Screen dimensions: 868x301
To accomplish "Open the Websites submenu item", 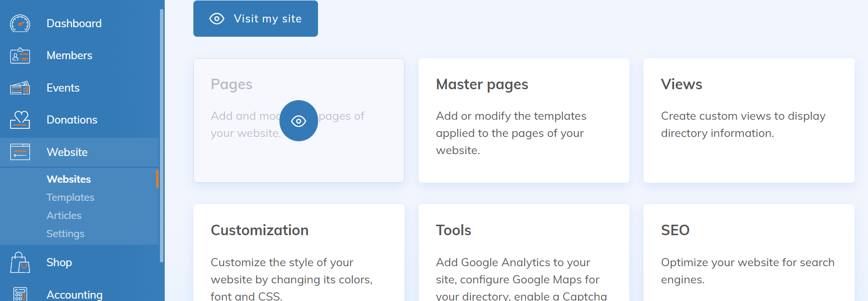I will point(69,179).
